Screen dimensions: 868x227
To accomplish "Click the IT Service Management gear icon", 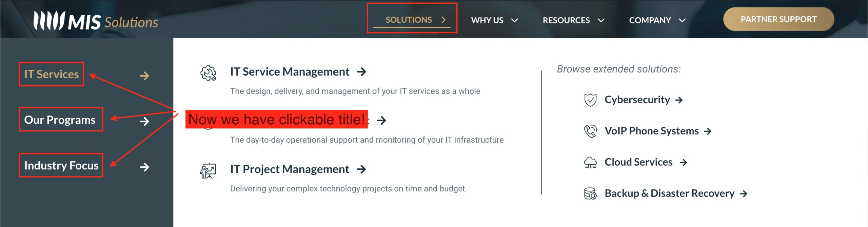I will (208, 73).
